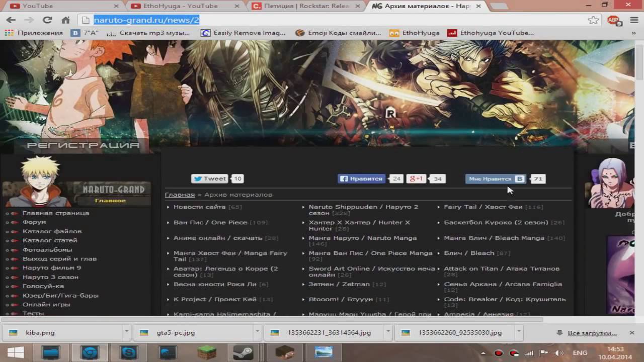Click the Facebook Нравится button
This screenshot has height=362, width=644.
point(362,178)
